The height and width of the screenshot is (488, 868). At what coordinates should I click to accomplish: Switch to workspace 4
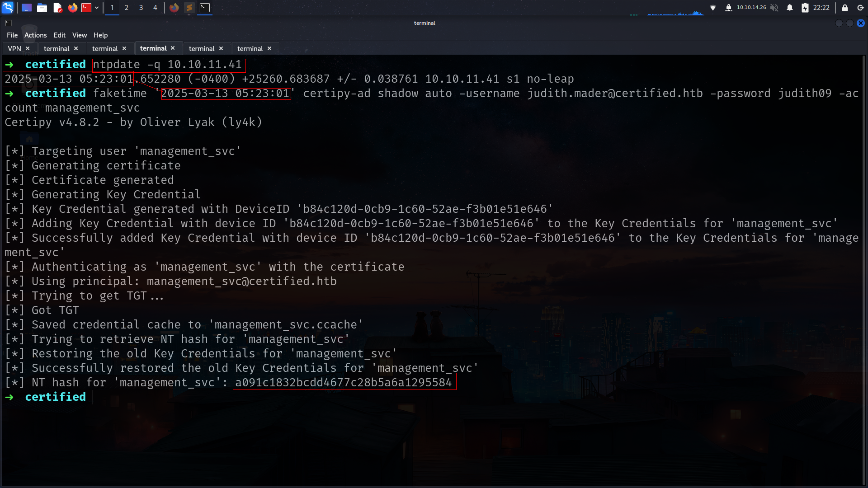click(155, 8)
